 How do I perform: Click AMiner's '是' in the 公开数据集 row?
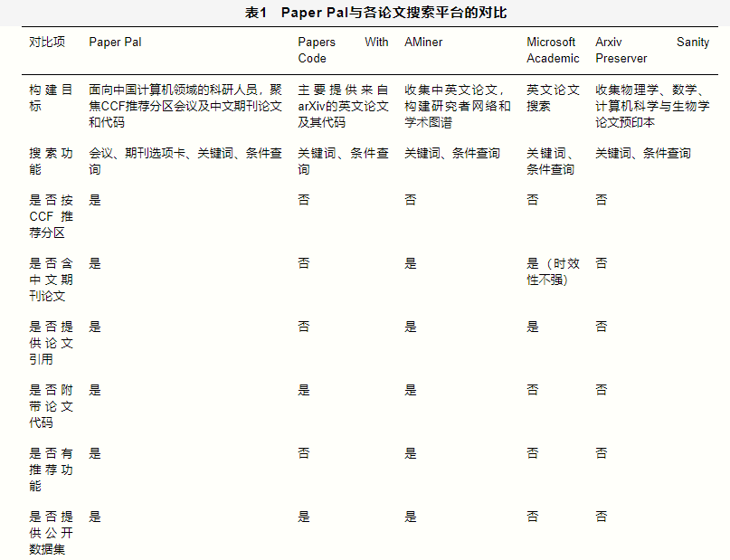pos(410,517)
